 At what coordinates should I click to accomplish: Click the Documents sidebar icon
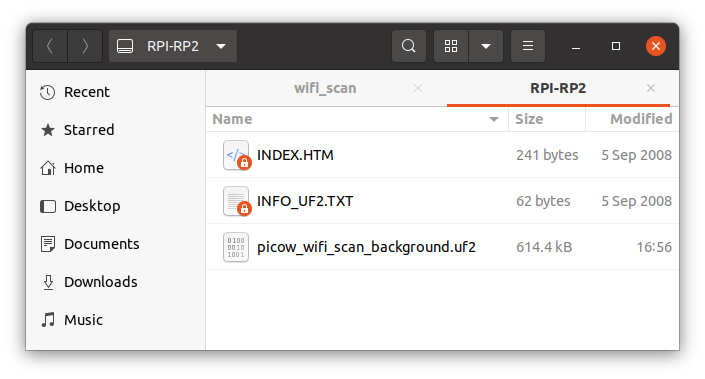click(x=48, y=244)
